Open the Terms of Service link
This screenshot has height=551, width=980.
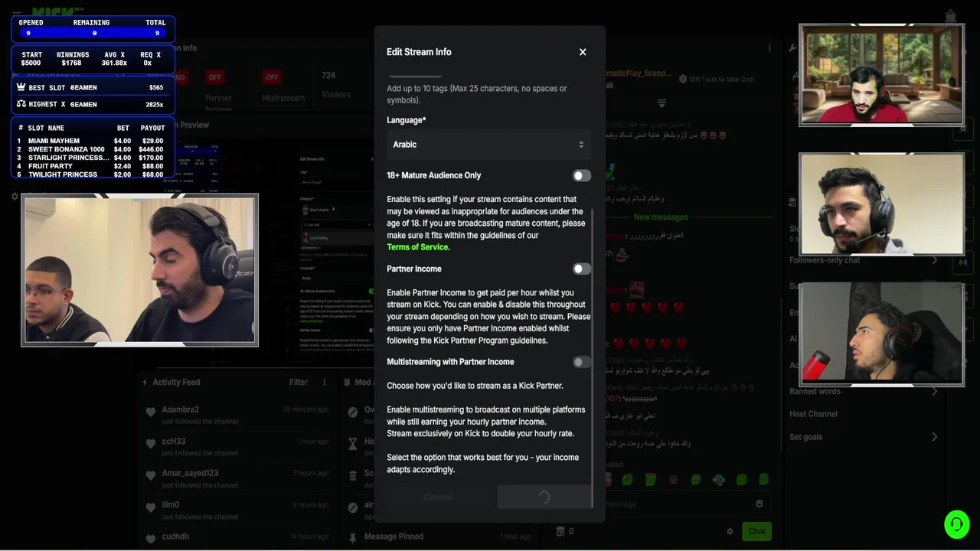(418, 247)
